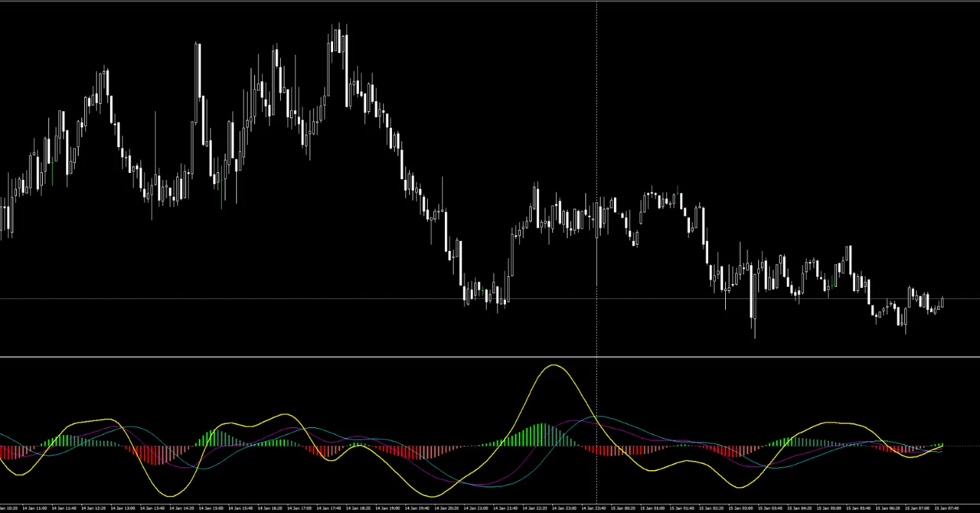Click the 14 Jan 13:00 time axis label

point(122,508)
